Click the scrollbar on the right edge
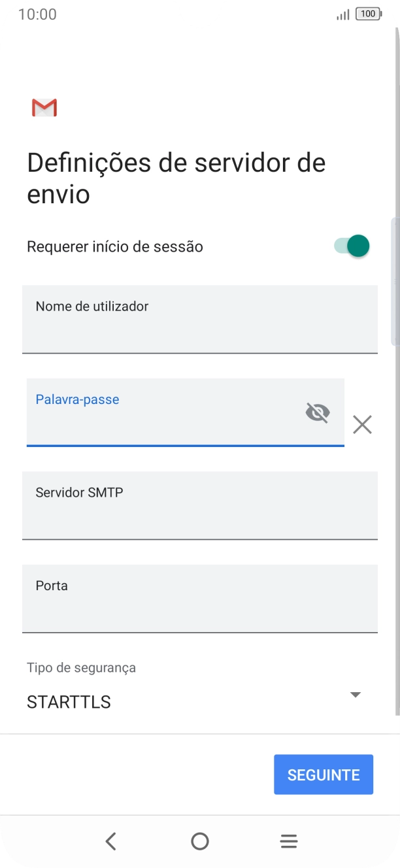The height and width of the screenshot is (868, 400). (396, 281)
